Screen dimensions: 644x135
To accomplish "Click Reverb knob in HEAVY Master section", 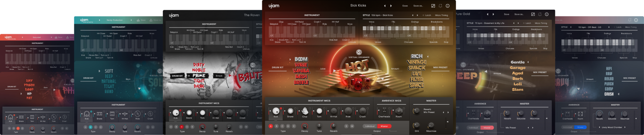I will [599, 114].
